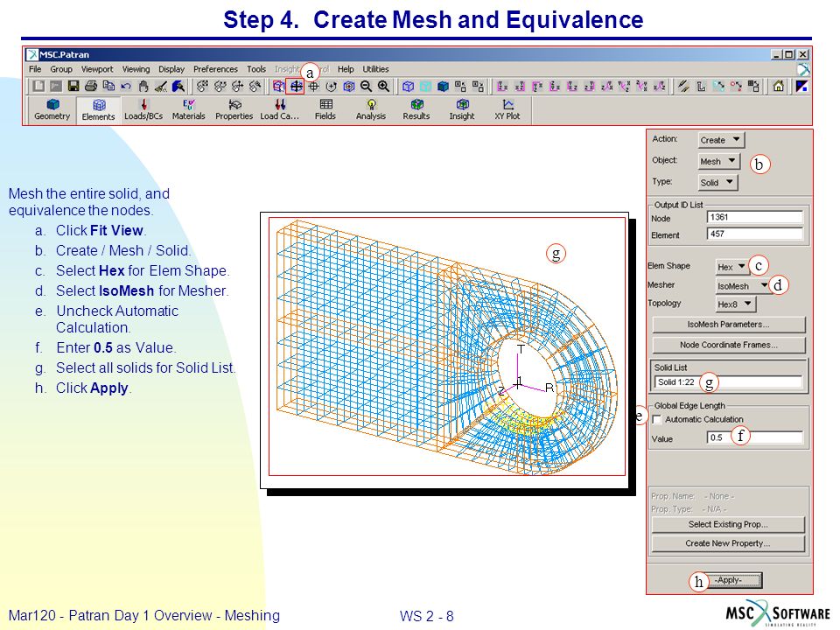840x630 pixels.
Task: Open the Insight application
Action: pos(462,110)
